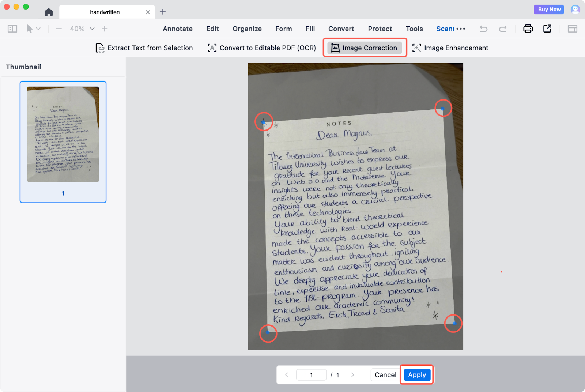Select Image Enhancement tool
Image resolution: width=585 pixels, height=392 pixels.
point(450,48)
